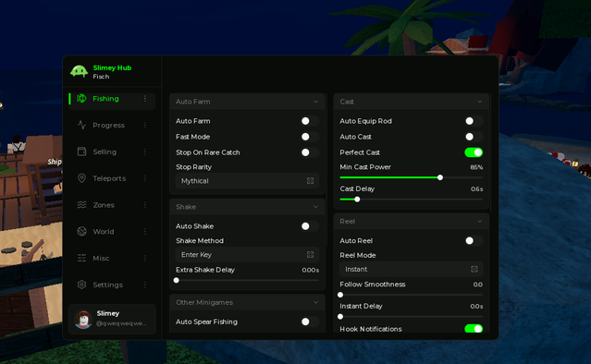The height and width of the screenshot is (364, 591).
Task: Switch on Auto Spear Fishing
Action: 310,322
